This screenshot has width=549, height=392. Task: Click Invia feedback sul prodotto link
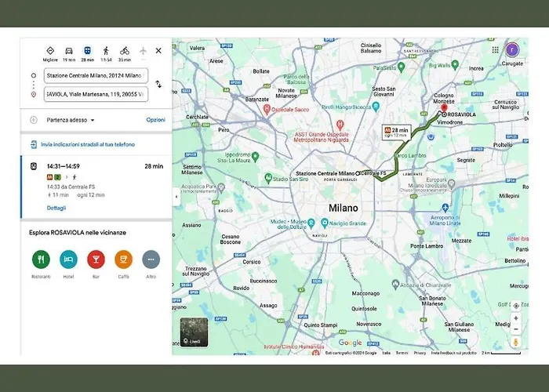click(454, 353)
